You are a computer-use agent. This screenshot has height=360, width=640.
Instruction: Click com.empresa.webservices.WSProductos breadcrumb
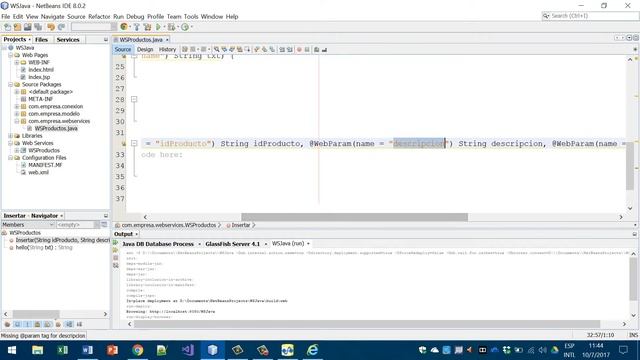(x=169, y=225)
